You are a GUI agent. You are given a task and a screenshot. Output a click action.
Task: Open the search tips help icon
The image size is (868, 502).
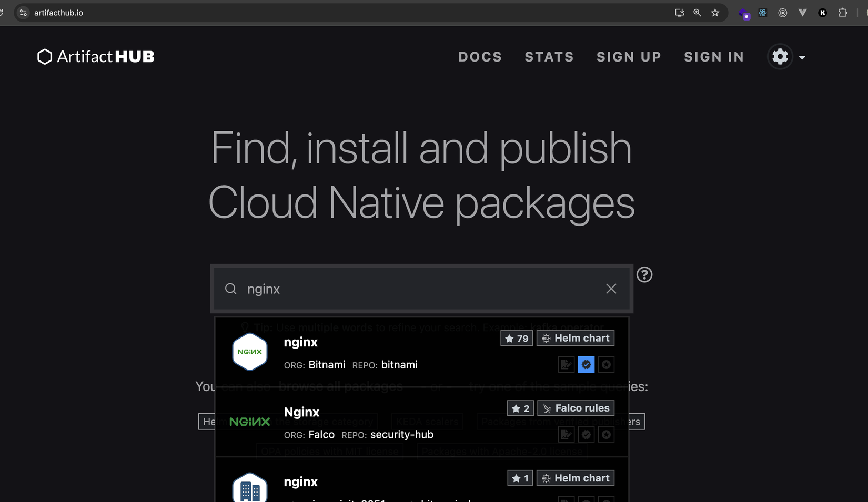[644, 274]
